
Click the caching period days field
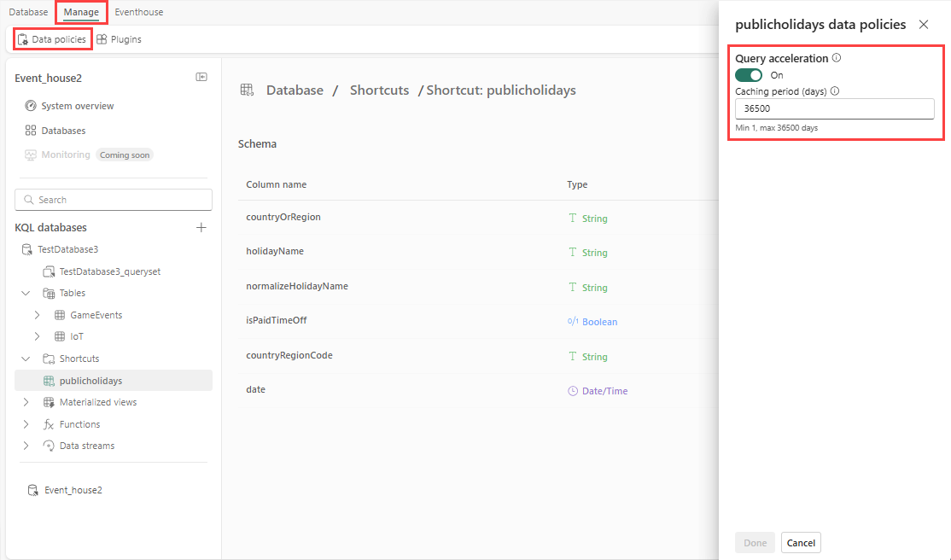point(834,108)
